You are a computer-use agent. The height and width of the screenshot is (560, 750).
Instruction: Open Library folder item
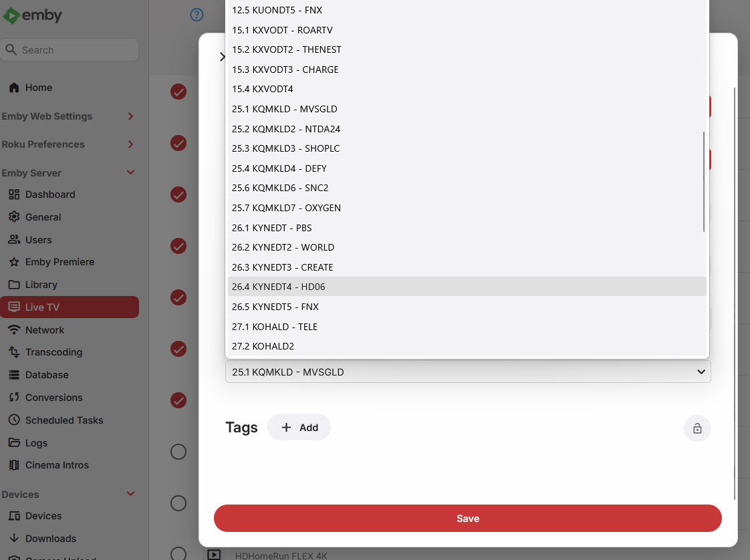click(x=70, y=285)
